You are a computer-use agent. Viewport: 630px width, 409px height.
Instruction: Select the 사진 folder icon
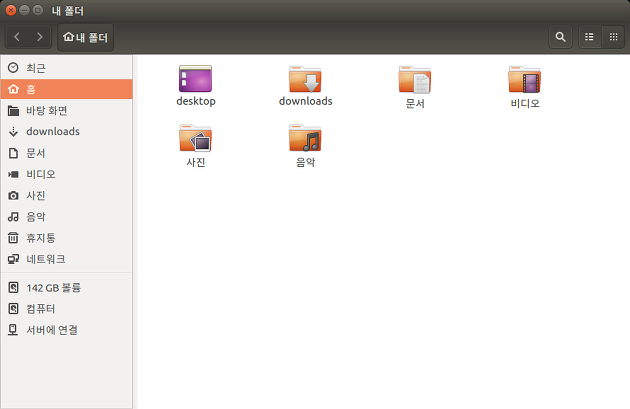click(196, 138)
